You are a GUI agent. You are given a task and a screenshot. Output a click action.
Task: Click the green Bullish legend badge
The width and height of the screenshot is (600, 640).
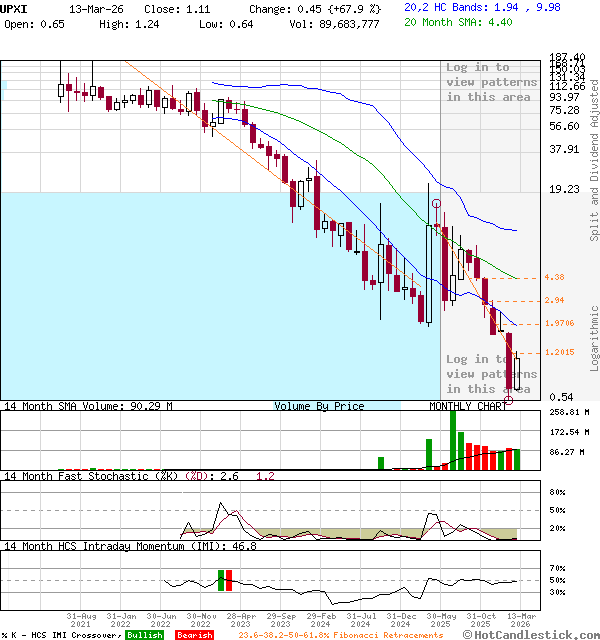click(x=144, y=635)
